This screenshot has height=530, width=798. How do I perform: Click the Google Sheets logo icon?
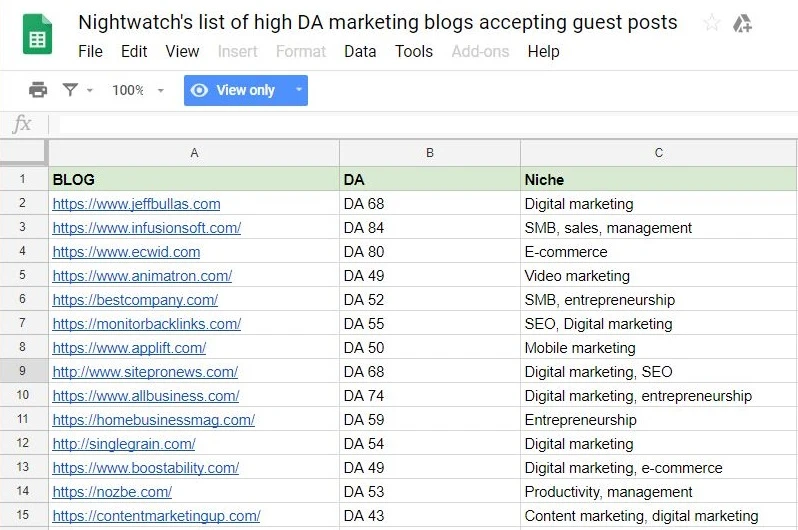point(37,38)
